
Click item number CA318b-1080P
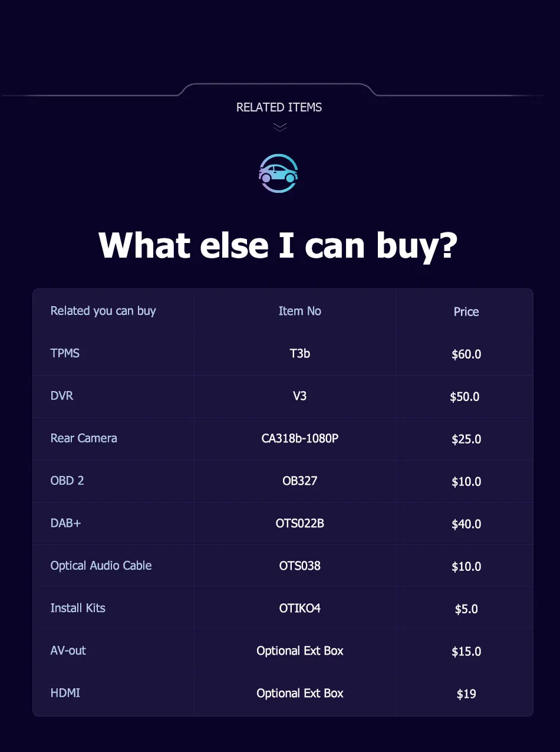(x=299, y=438)
